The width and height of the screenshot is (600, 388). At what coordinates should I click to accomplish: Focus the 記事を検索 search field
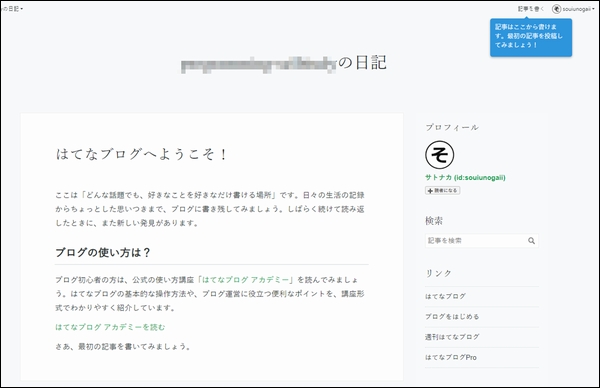(x=482, y=241)
